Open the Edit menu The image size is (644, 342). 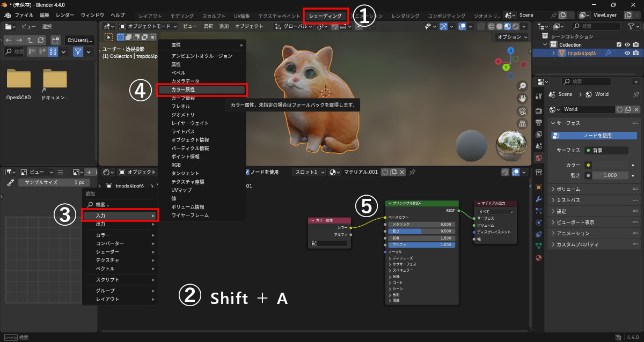pos(44,16)
